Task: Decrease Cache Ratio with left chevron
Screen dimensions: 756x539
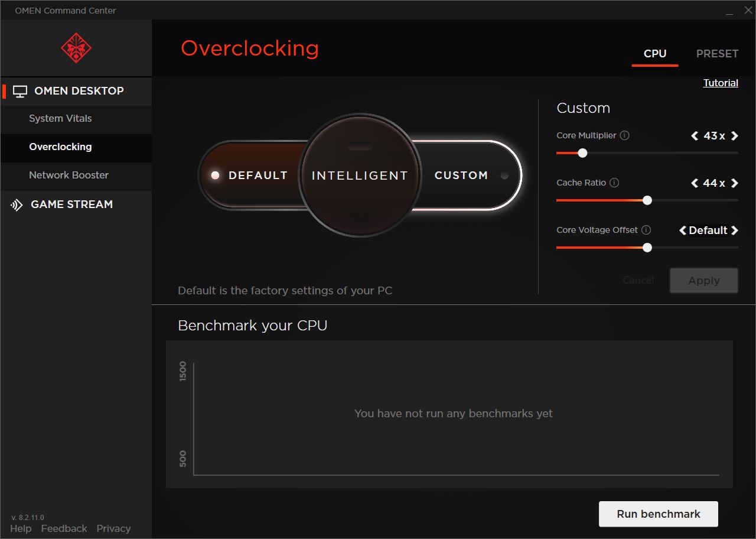Action: pyautogui.click(x=695, y=183)
